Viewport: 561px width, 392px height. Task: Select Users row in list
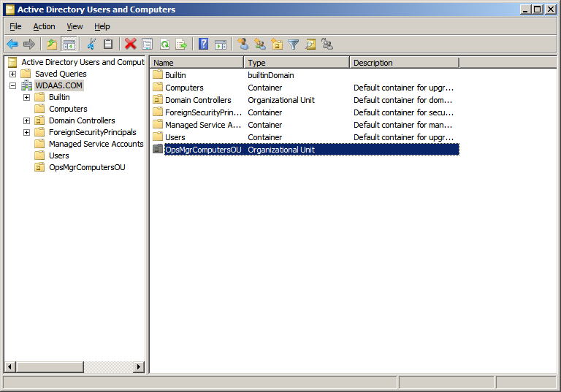coord(305,137)
